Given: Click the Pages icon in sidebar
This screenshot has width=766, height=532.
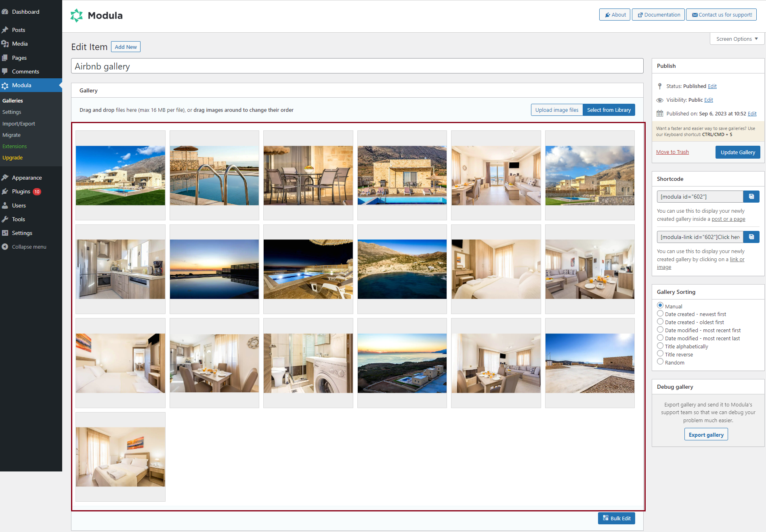Looking at the screenshot, I should [x=5, y=58].
